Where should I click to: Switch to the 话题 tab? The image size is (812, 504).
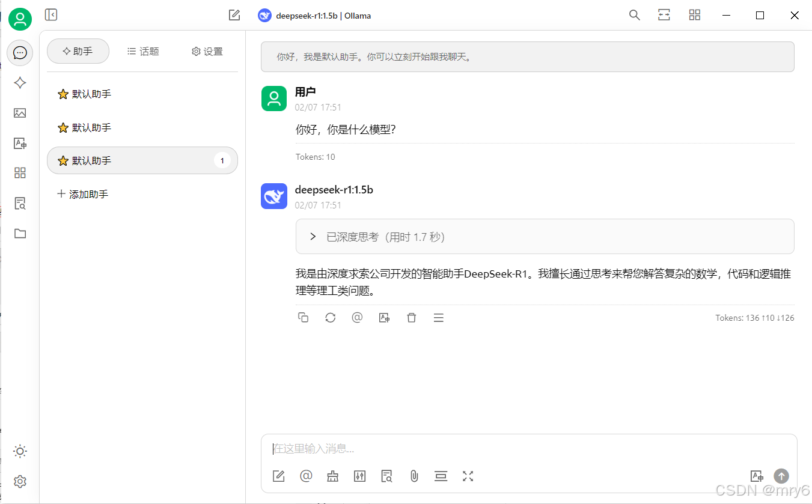point(143,51)
